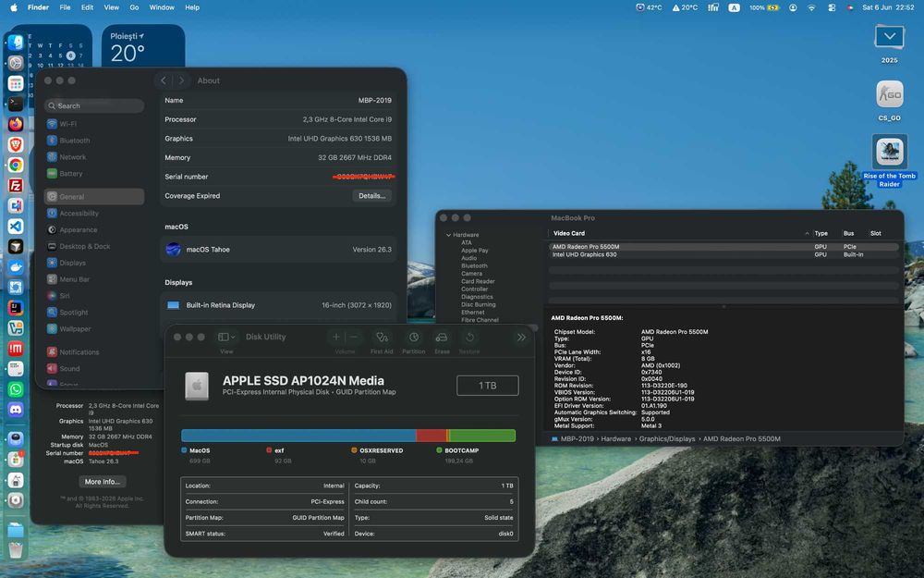Open Firefox from the Dock
This screenshot has height=578, width=924.
point(16,124)
